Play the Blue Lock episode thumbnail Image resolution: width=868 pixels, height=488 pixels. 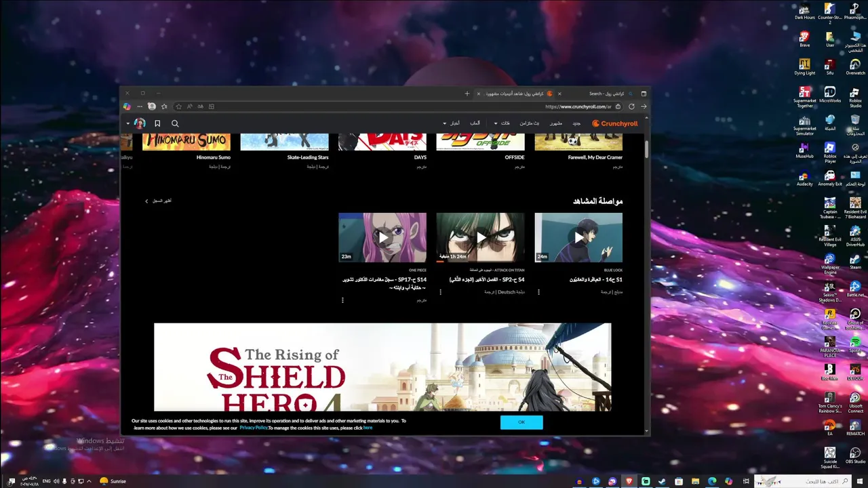click(x=578, y=237)
